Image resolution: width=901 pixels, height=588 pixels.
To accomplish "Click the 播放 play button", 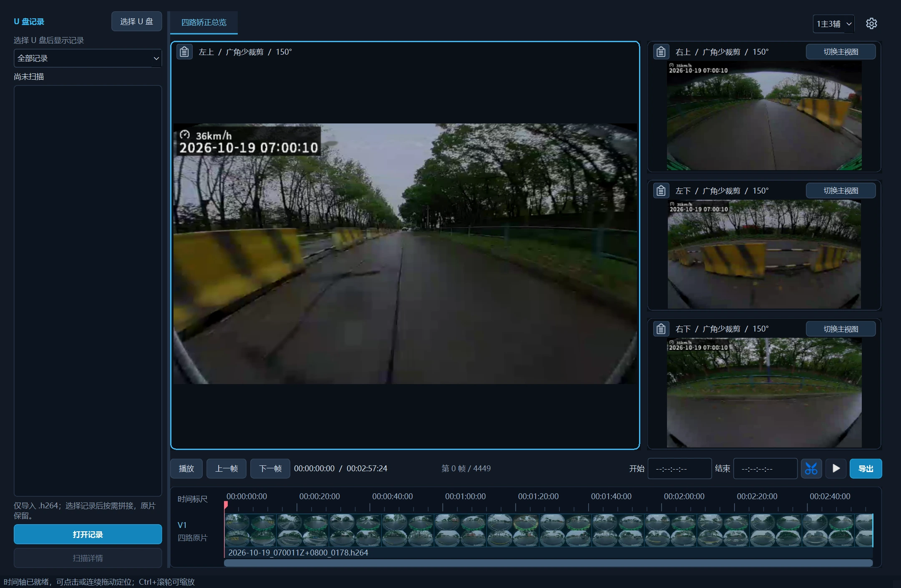I will coord(186,468).
